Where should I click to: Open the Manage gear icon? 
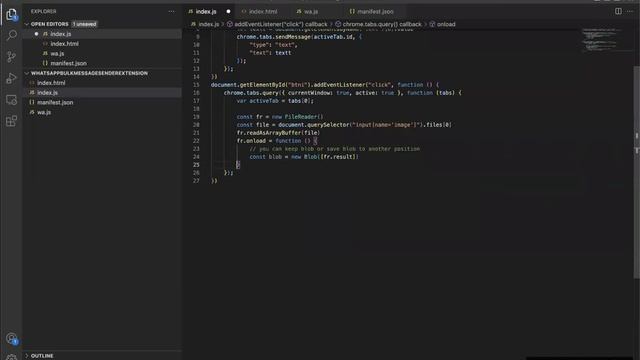11,357
